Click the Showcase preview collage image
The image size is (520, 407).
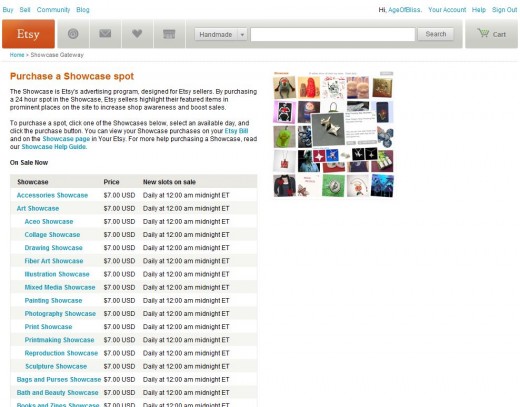pos(333,134)
